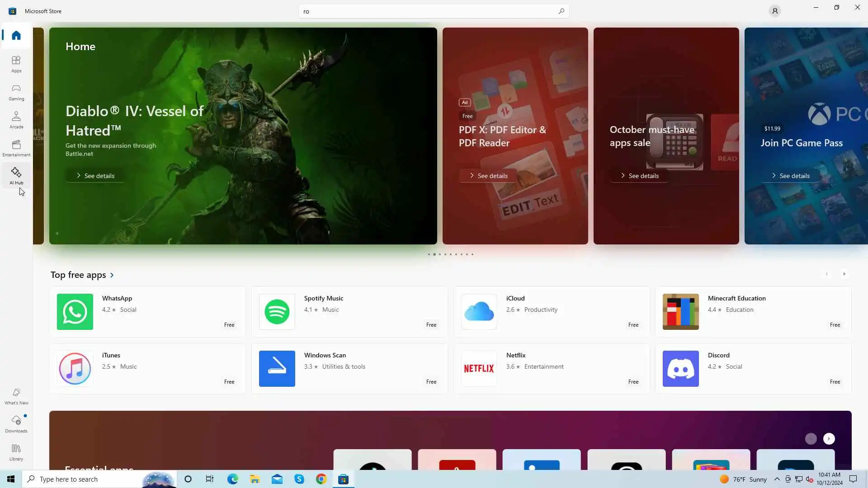Image resolution: width=868 pixels, height=488 pixels.
Task: Open Downloads in sidebar
Action: click(16, 424)
